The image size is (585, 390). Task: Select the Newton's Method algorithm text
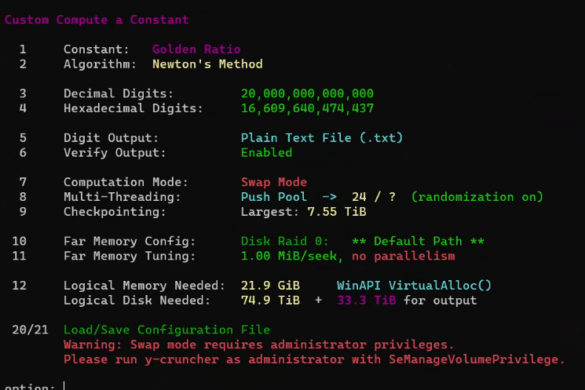pyautogui.click(x=207, y=64)
